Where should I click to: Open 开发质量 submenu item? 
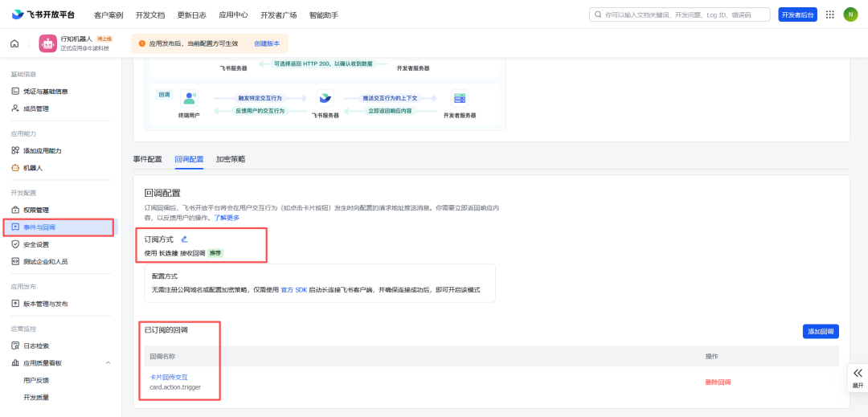tap(36, 398)
